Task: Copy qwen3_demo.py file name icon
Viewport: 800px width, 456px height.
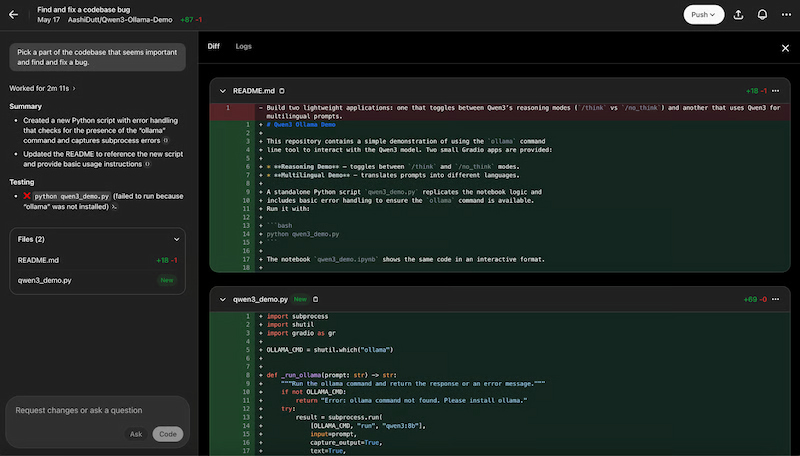Action: click(315, 299)
